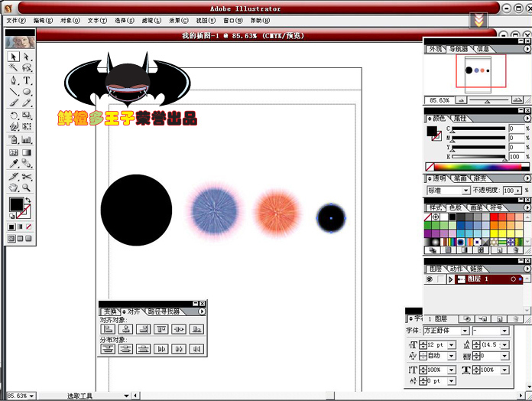Open the font 方正舒体 dropdown
The image size is (532, 401).
point(465,331)
